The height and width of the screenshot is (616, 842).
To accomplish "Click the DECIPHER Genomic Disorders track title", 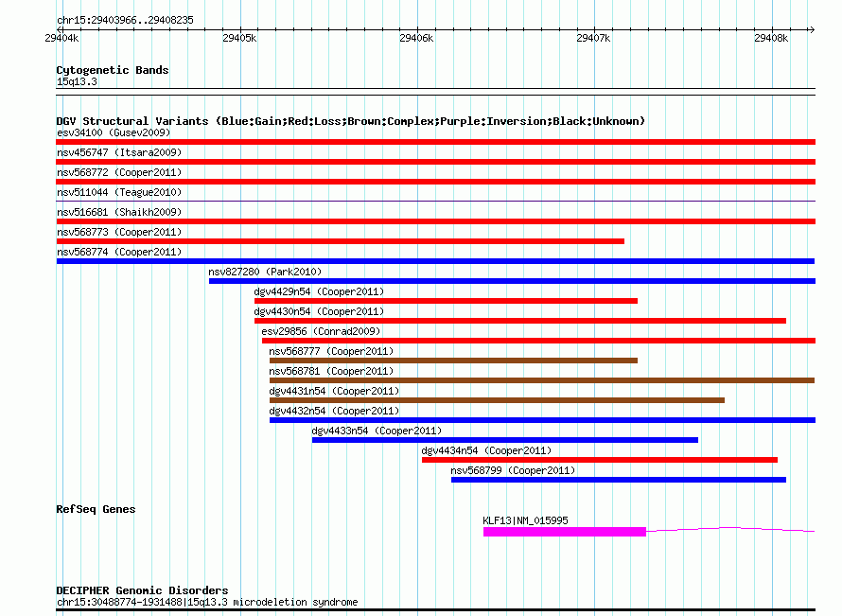I will point(142,590).
